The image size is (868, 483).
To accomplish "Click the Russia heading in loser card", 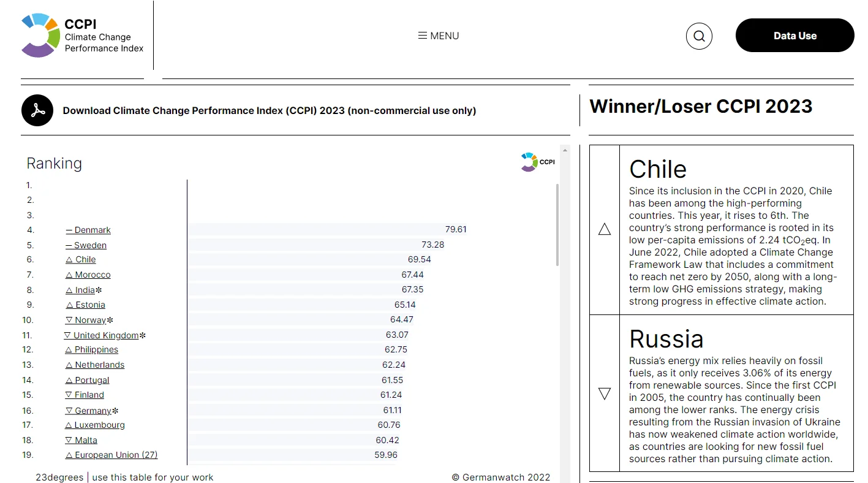I will tap(666, 339).
